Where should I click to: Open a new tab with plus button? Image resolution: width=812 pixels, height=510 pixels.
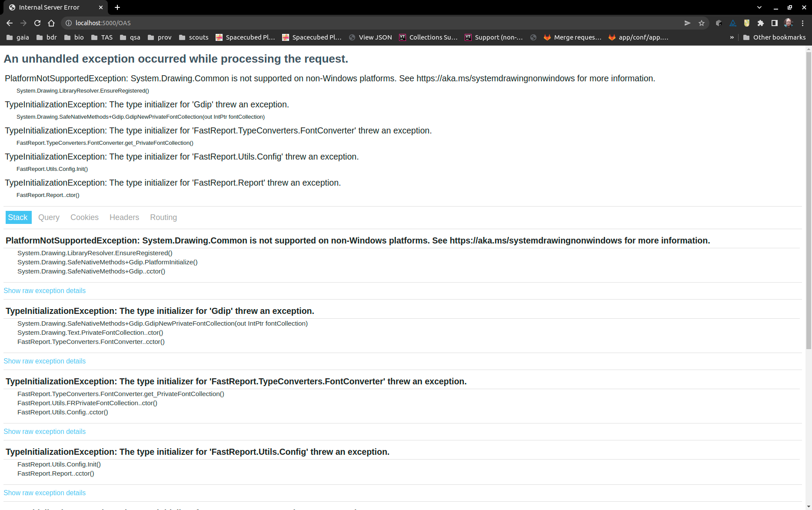(117, 7)
